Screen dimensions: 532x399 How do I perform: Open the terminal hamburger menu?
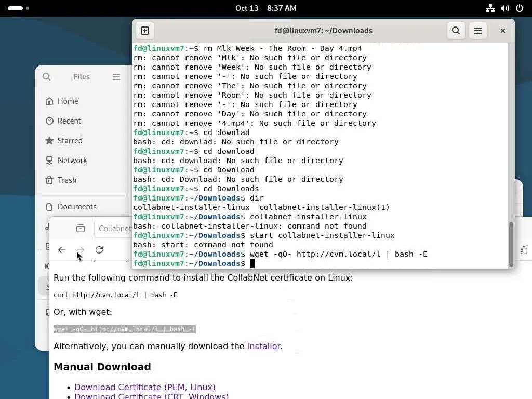tap(478, 31)
